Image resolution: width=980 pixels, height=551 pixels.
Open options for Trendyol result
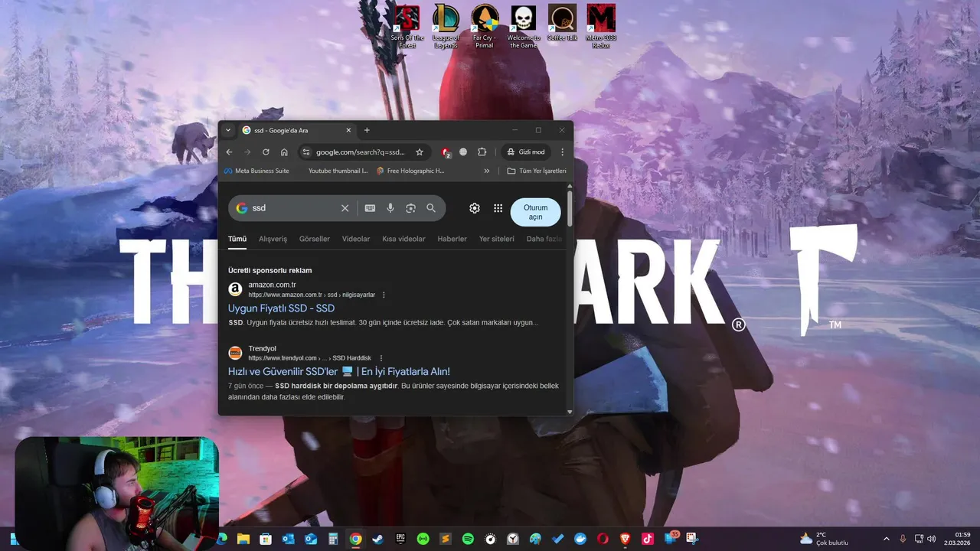(381, 358)
